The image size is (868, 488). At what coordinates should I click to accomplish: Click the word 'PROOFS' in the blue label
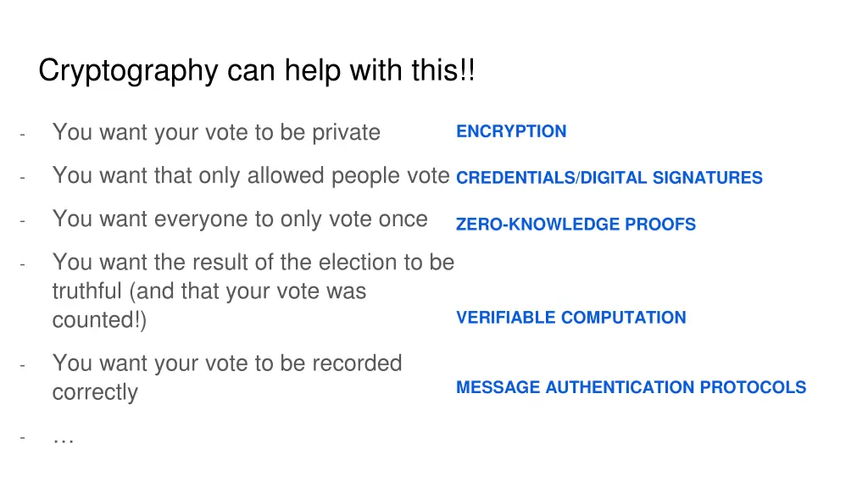pos(660,224)
